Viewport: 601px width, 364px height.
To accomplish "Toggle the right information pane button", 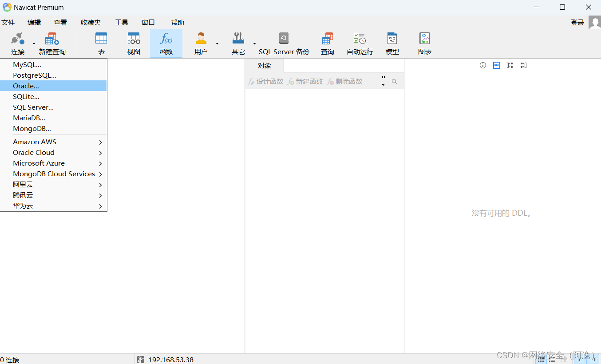I will (593, 360).
